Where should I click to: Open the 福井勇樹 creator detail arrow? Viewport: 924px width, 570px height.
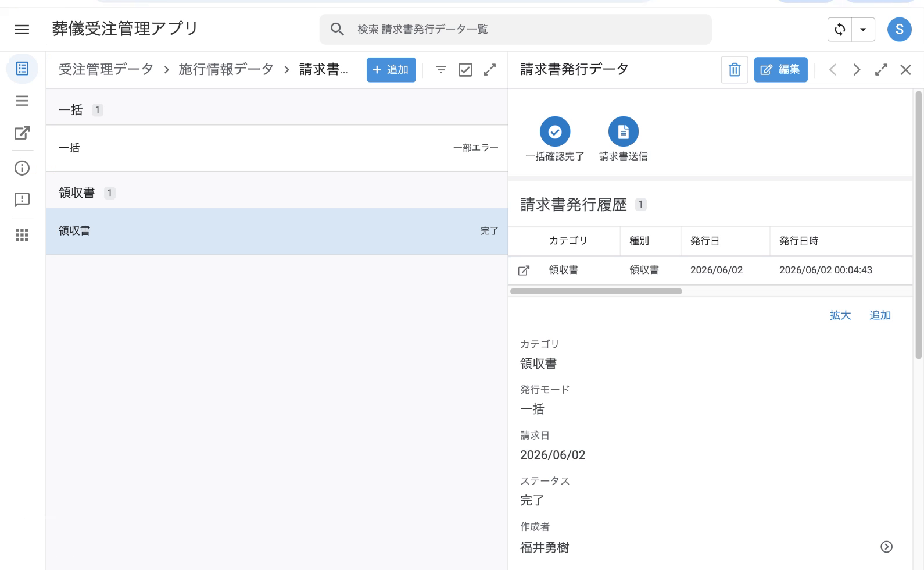tap(886, 547)
